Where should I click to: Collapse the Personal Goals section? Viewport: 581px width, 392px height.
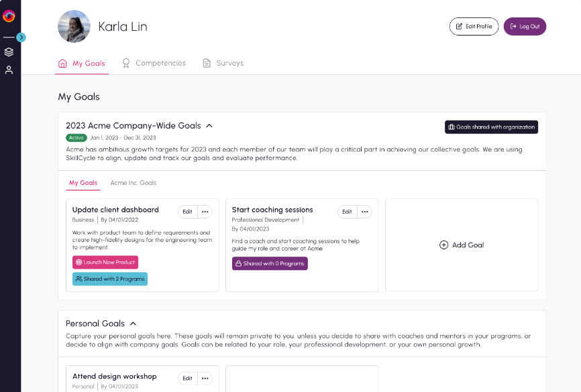[x=133, y=324]
